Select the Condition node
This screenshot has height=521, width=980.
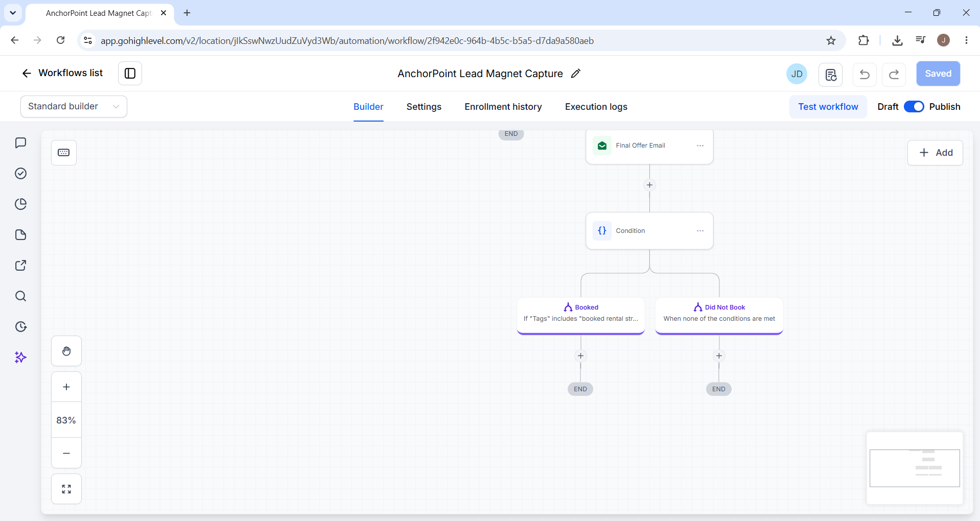pyautogui.click(x=649, y=231)
